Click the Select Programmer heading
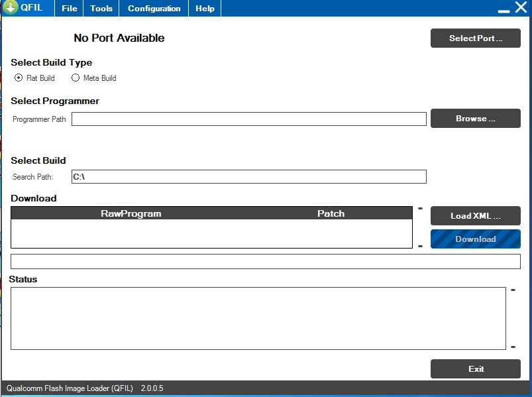 click(x=55, y=101)
